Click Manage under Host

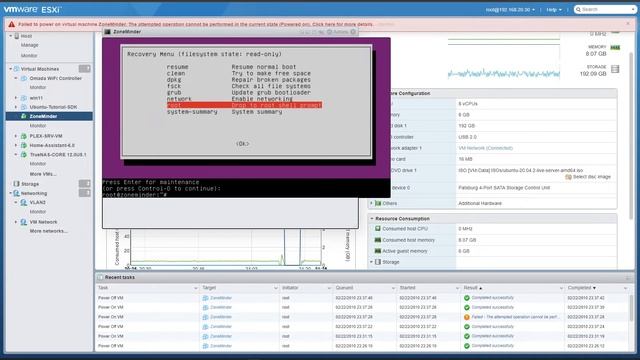pos(29,45)
